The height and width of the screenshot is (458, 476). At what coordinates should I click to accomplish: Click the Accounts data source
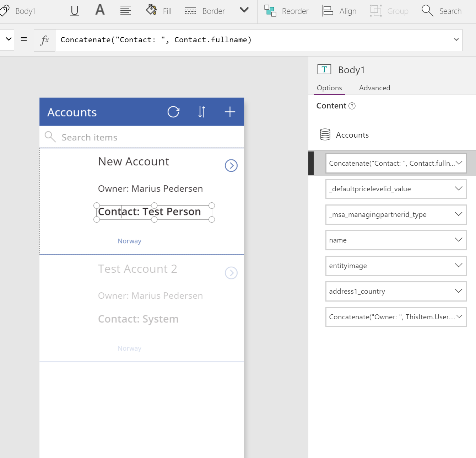coord(352,135)
